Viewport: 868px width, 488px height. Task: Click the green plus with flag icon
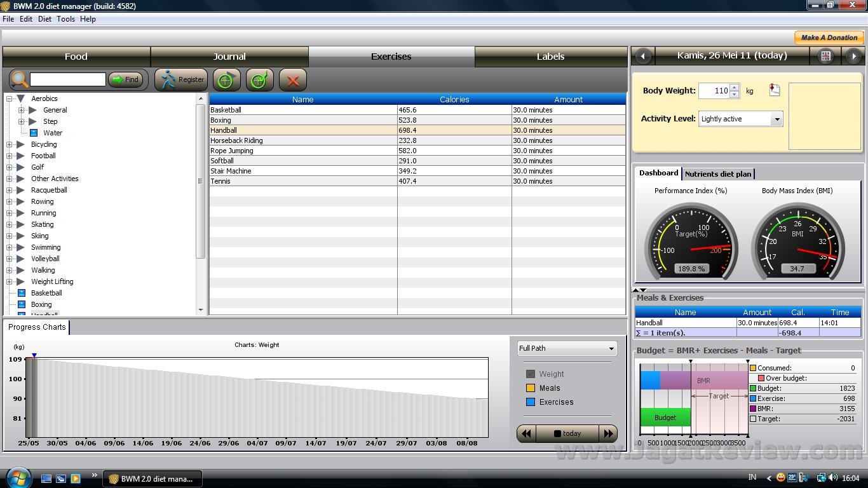pyautogui.click(x=226, y=80)
